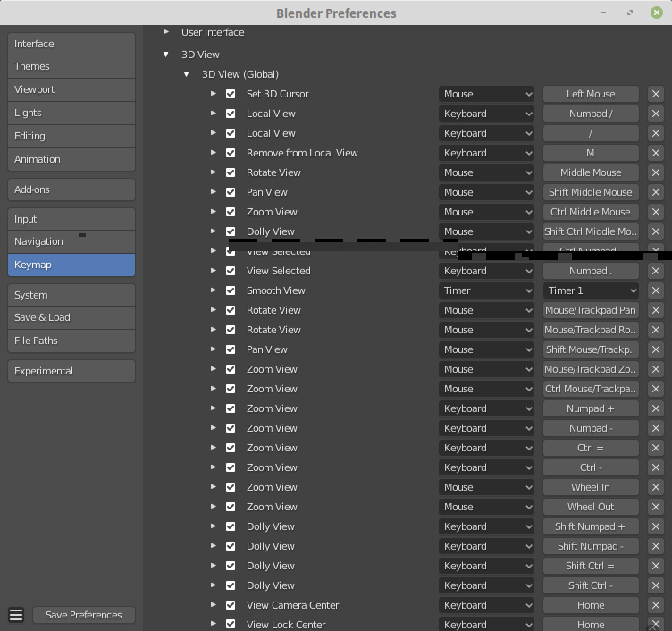672x631 pixels.
Task: Open the Timer 1 dropdown
Action: 591,290
